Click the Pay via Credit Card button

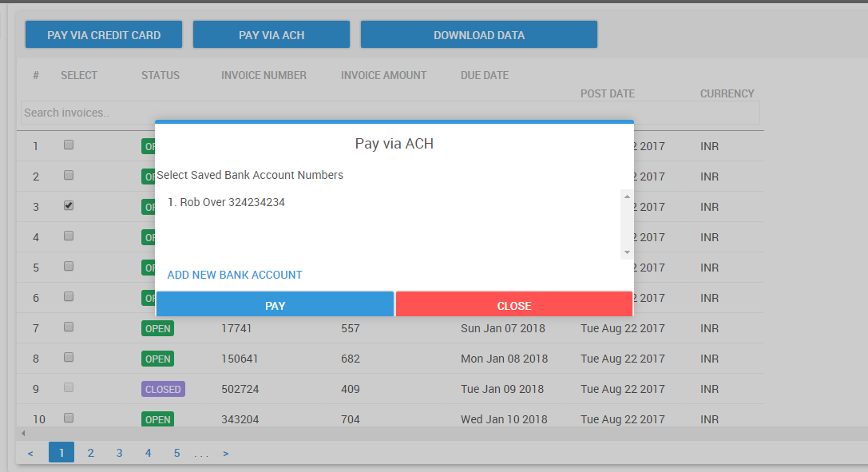tap(104, 35)
